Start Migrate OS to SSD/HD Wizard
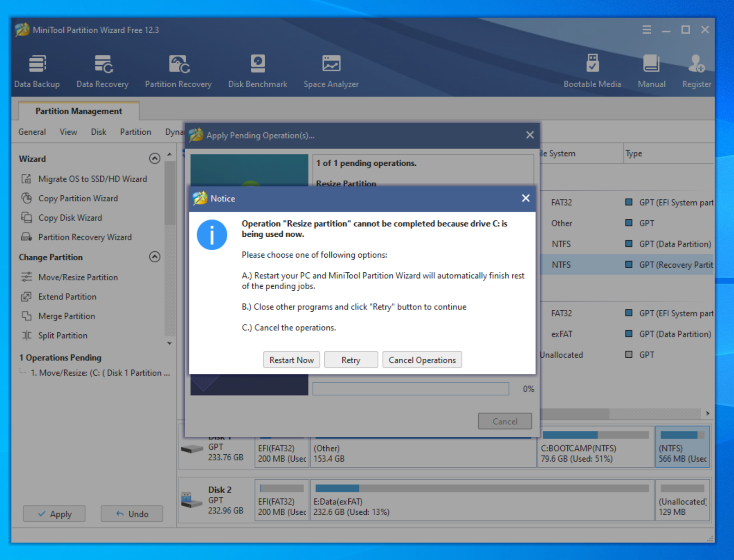 tap(84, 179)
